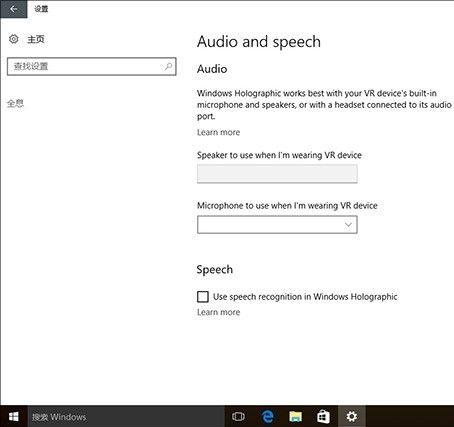Open Windows Start menu
Image resolution: width=454 pixels, height=427 pixels.
click(14, 416)
